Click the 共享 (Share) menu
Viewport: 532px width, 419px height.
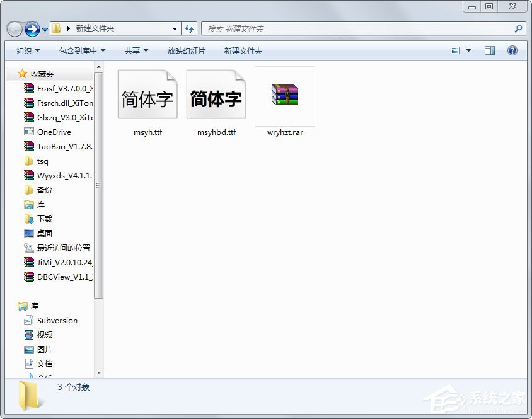136,50
